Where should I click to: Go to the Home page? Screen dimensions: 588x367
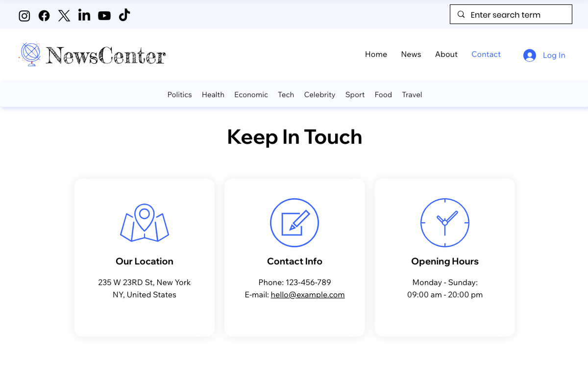pyautogui.click(x=376, y=54)
